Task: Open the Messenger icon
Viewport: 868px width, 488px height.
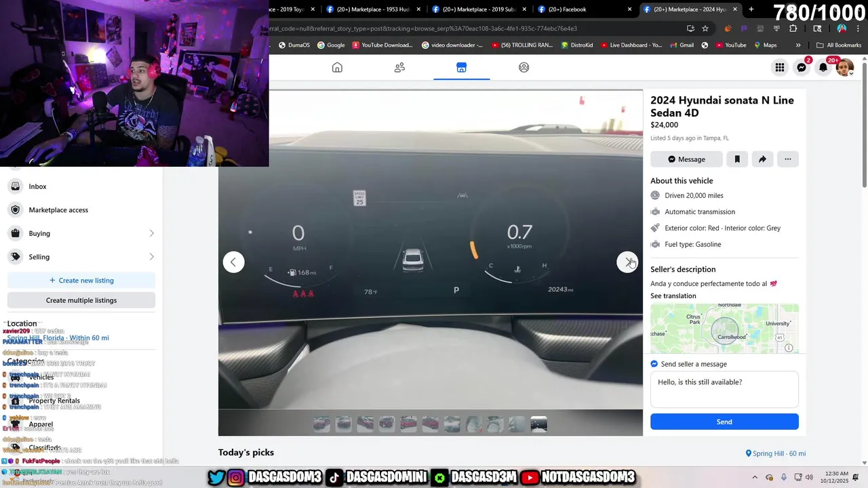Action: point(802,67)
